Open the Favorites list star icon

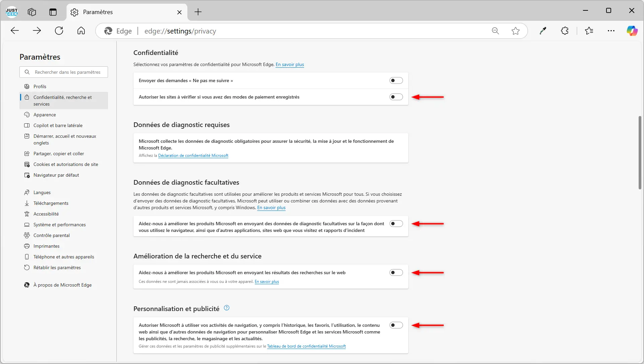589,31
